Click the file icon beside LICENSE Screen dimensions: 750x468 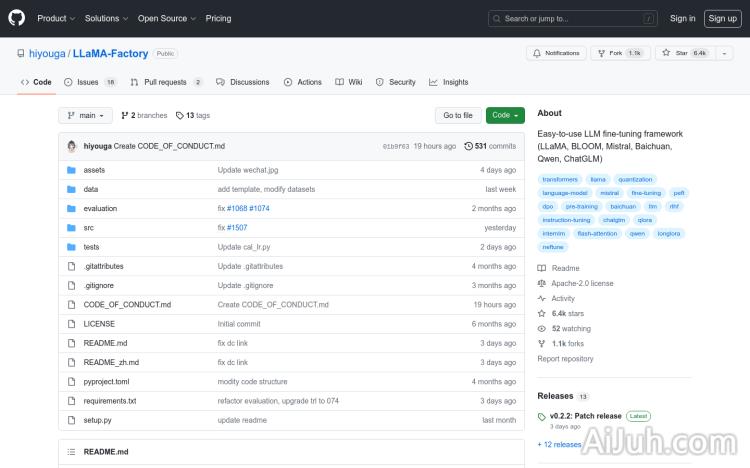[x=71, y=324]
